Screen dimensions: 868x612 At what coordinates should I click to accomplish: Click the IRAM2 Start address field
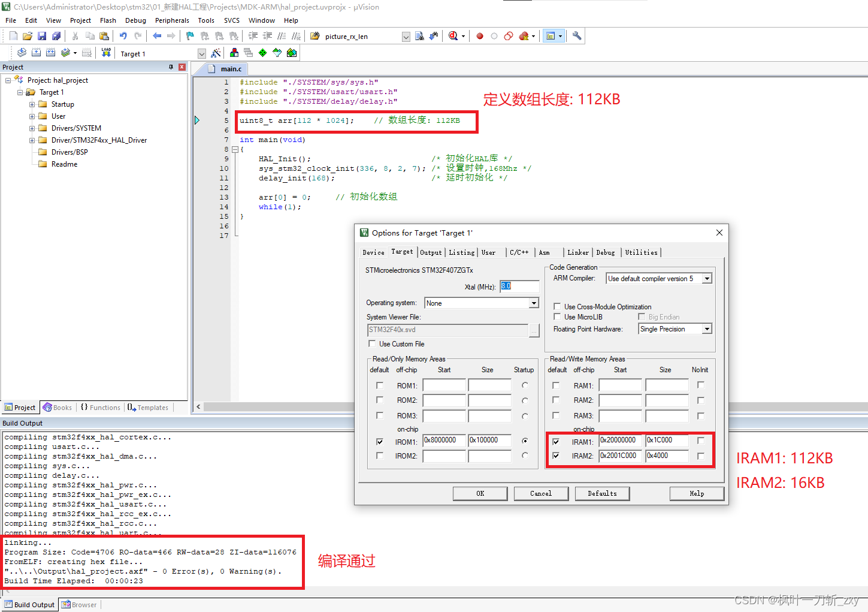[620, 456]
